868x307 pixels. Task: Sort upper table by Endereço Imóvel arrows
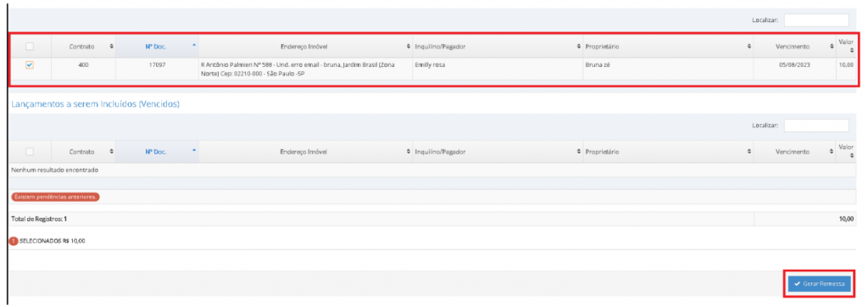coord(409,47)
